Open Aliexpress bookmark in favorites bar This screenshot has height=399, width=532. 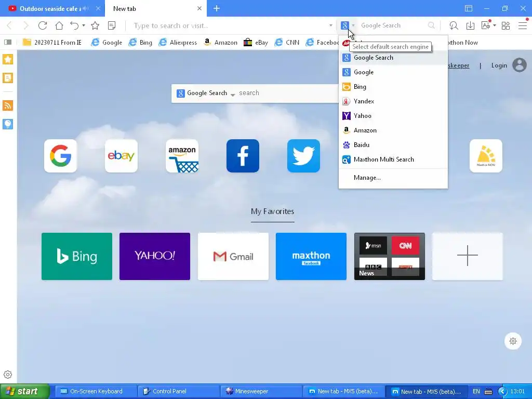(x=178, y=43)
